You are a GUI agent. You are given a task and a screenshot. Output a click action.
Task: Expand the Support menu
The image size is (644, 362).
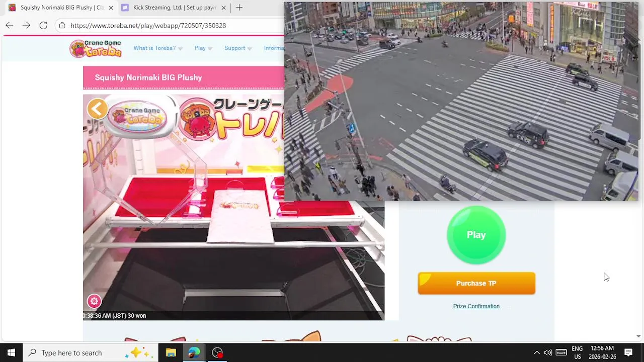[x=238, y=48]
